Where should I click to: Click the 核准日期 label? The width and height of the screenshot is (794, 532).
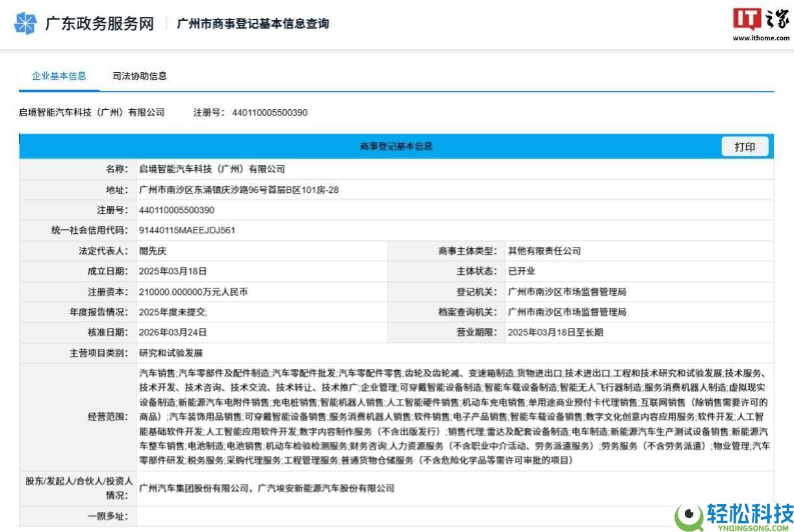click(108, 332)
